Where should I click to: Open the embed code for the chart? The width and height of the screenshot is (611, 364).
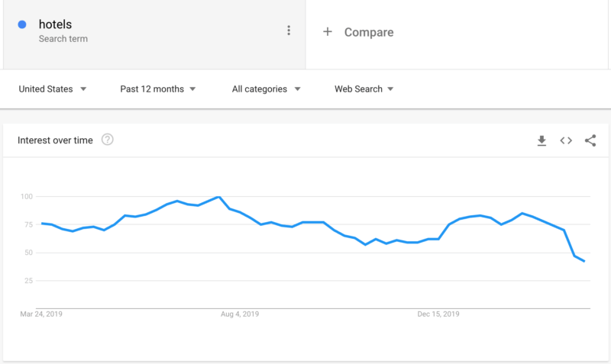(x=566, y=140)
